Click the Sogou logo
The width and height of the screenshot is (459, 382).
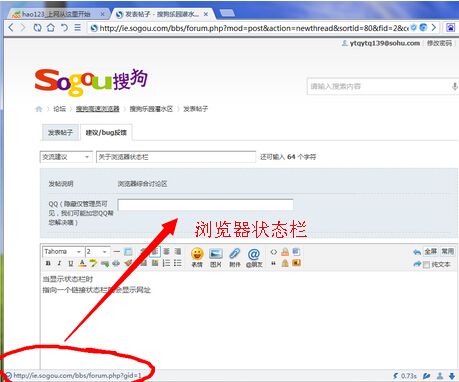91,82
